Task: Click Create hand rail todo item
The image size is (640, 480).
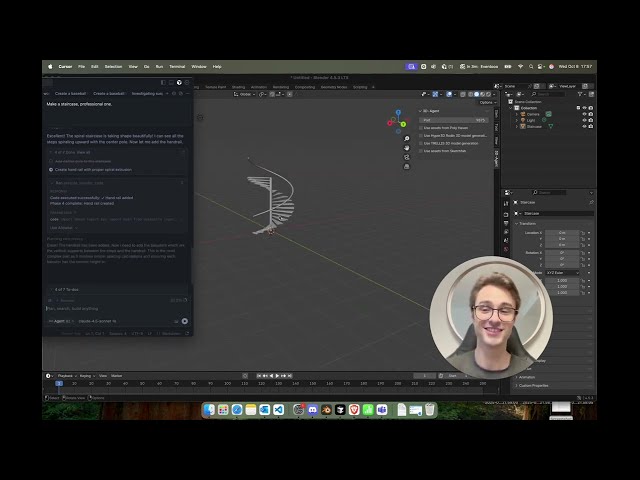Action: [x=90, y=169]
